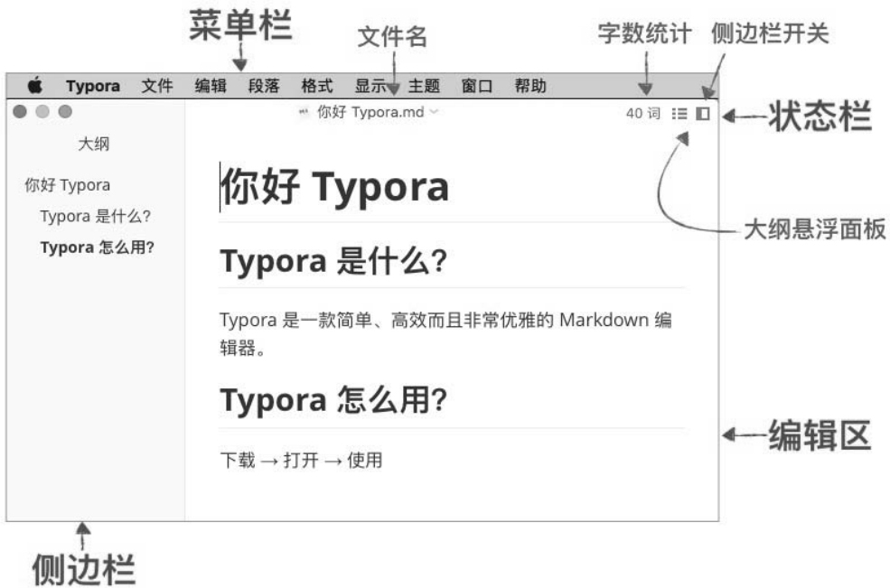Viewport: 890px width, 588px height.
Task: Open the Typora application menu
Action: pyautogui.click(x=93, y=87)
